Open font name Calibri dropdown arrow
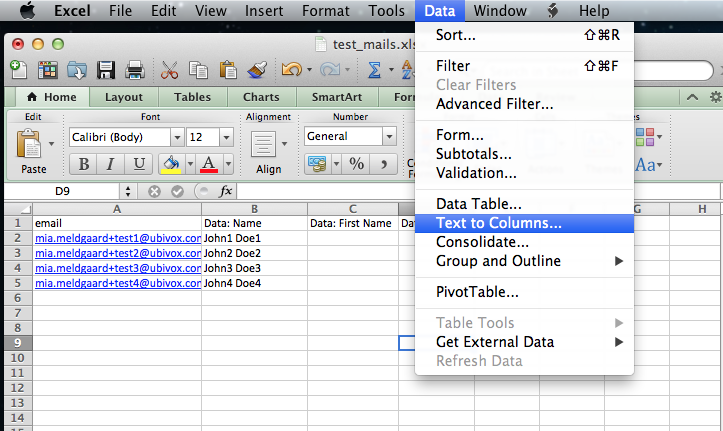The height and width of the screenshot is (431, 723). [177, 137]
